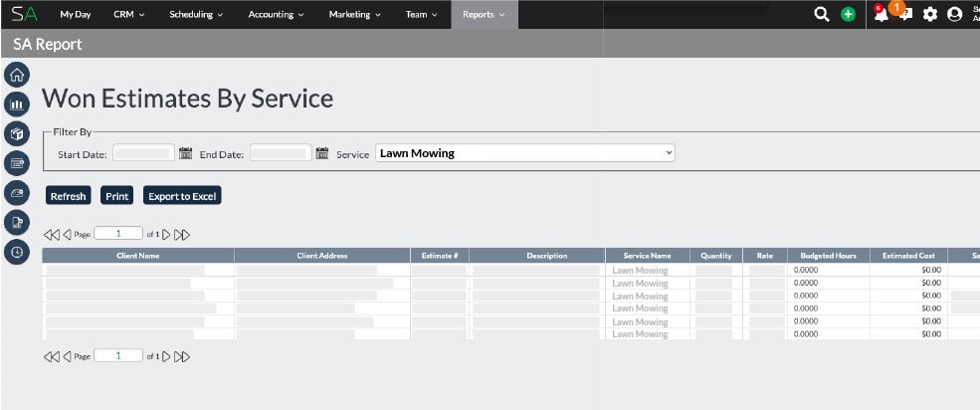This screenshot has width=980, height=410.
Task: Click the clock icon in left sidebar
Action: (x=17, y=252)
